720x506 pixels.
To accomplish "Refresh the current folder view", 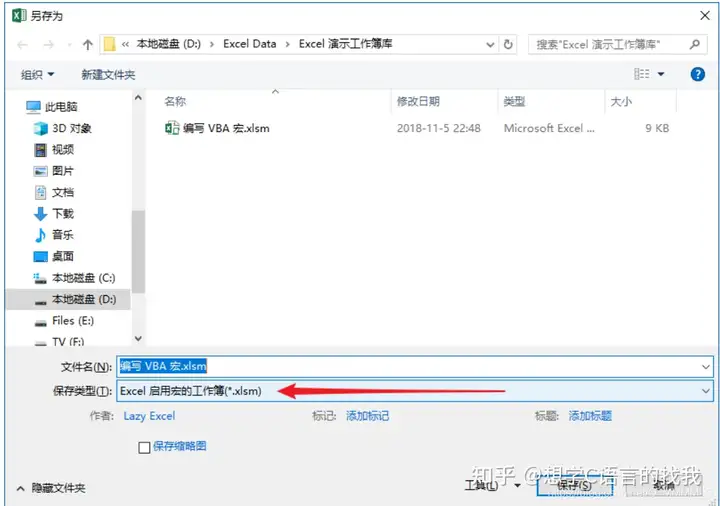I will pyautogui.click(x=508, y=45).
